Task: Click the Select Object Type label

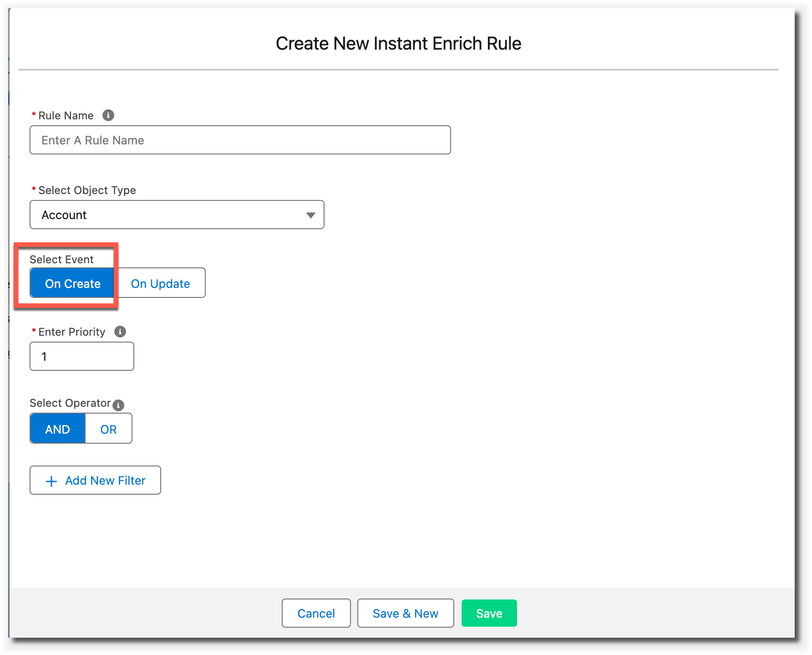Action: 87,190
